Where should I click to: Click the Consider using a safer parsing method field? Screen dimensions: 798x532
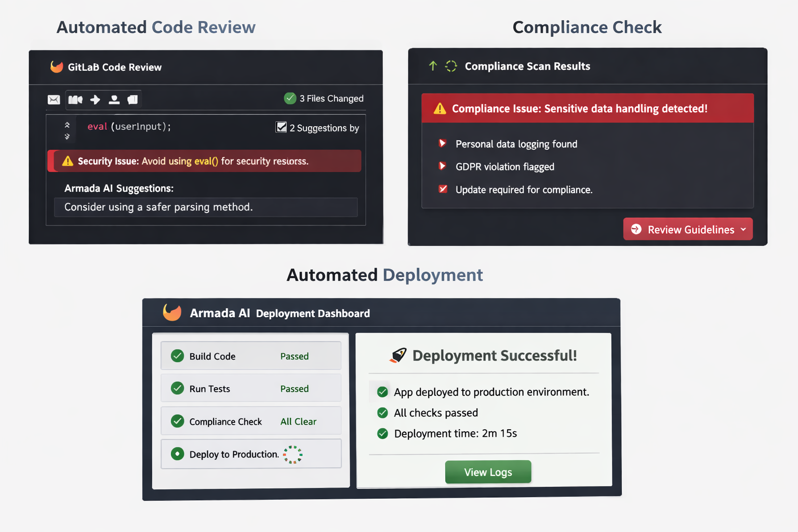206,207
